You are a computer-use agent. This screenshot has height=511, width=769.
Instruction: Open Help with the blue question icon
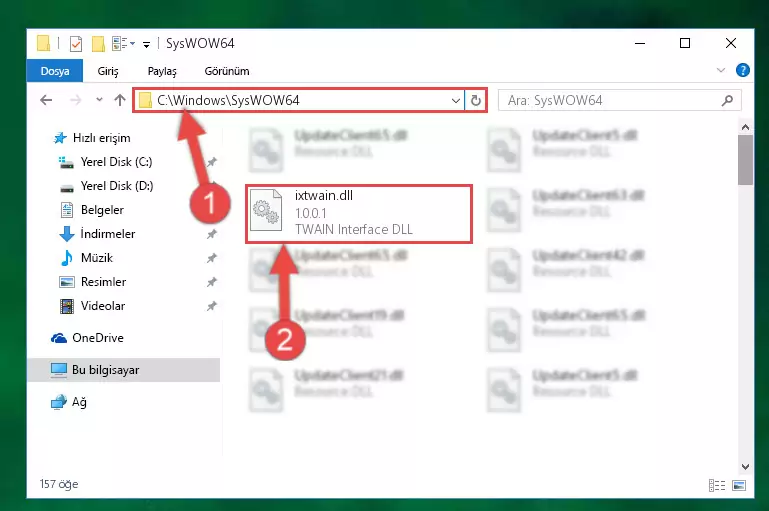pos(743,70)
